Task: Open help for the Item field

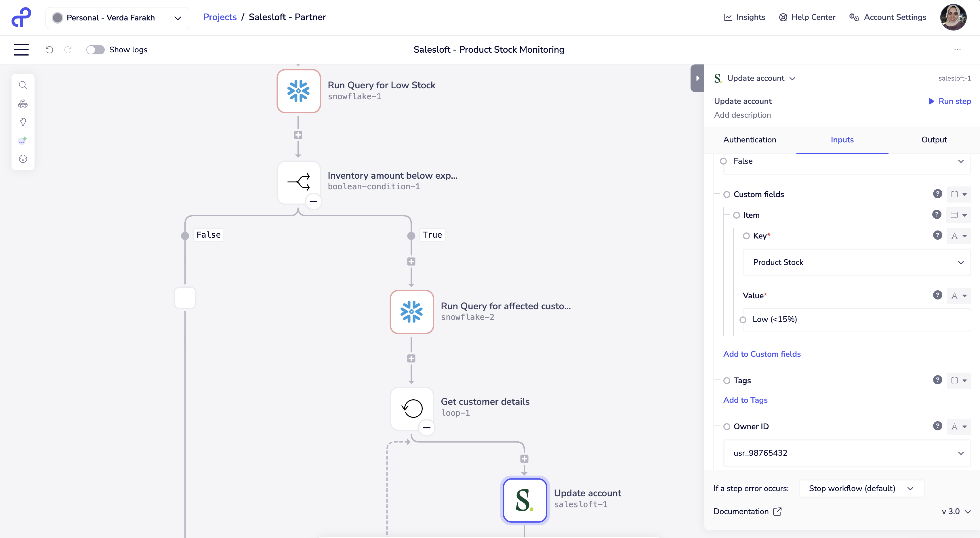Action: click(x=937, y=215)
